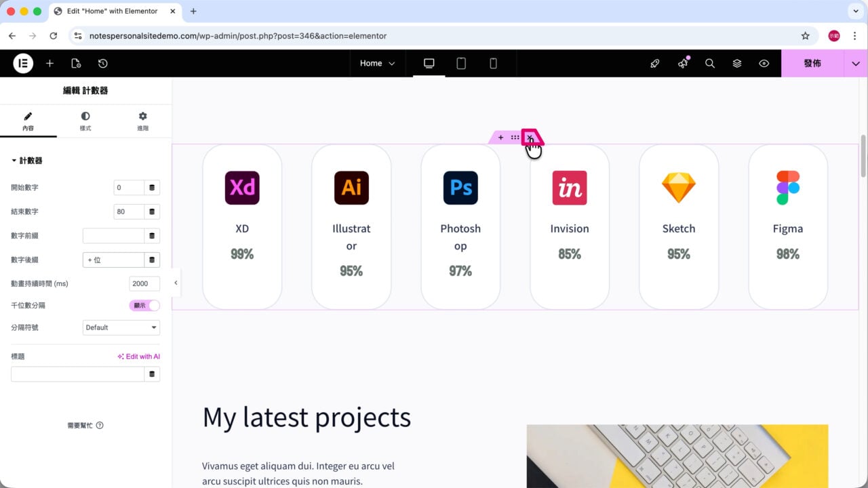Open the What's New megaphone icon
Viewport: 868px width, 488px height.
[x=683, y=63]
